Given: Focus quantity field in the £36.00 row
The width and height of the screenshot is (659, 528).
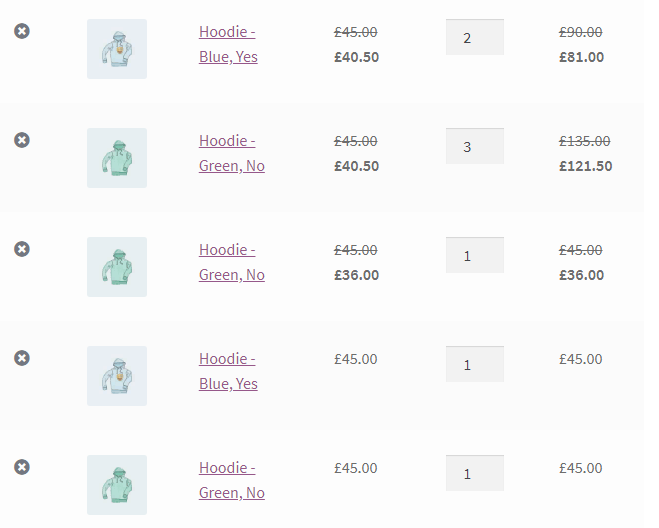Looking at the screenshot, I should tap(475, 255).
